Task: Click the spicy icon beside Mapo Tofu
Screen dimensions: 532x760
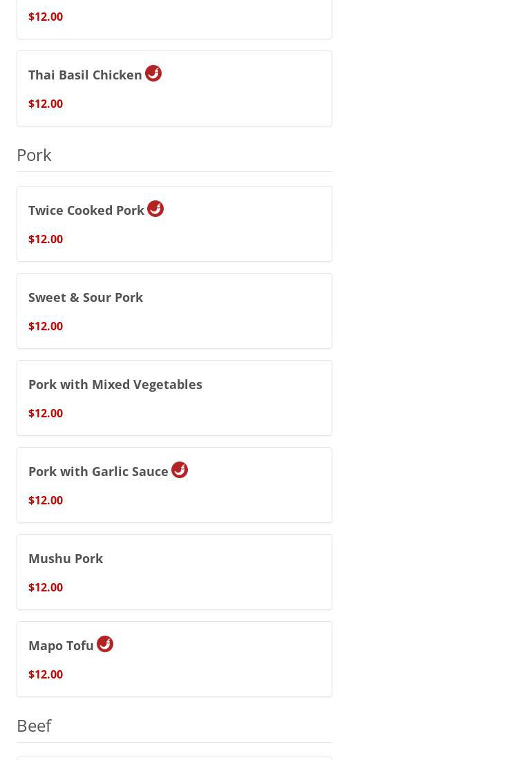Action: click(105, 644)
